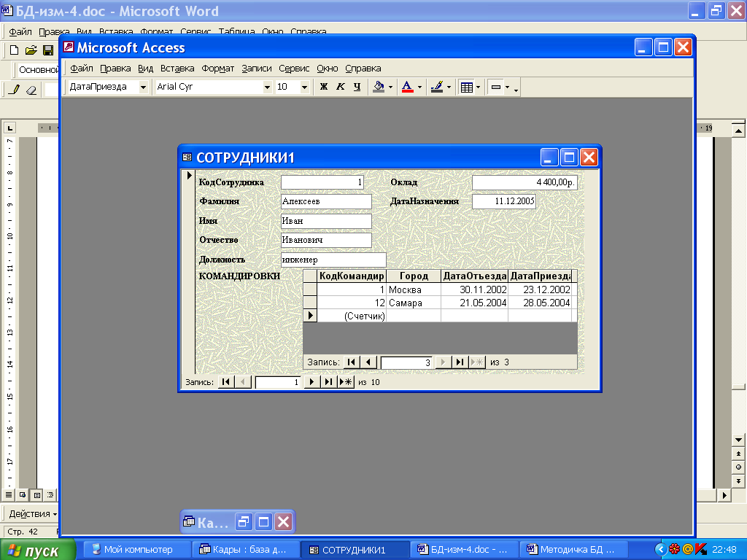Click the font color 'A' icon
The width and height of the screenshot is (747, 560).
pos(407,87)
